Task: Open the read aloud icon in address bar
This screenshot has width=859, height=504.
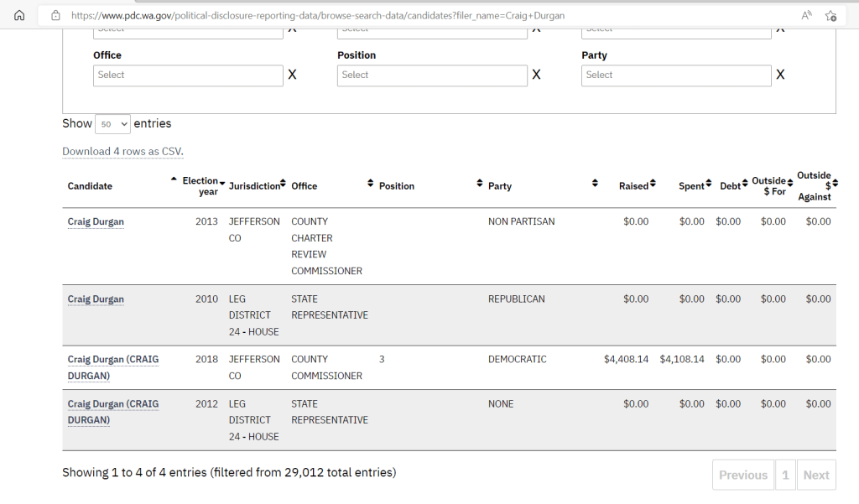Action: [x=806, y=15]
